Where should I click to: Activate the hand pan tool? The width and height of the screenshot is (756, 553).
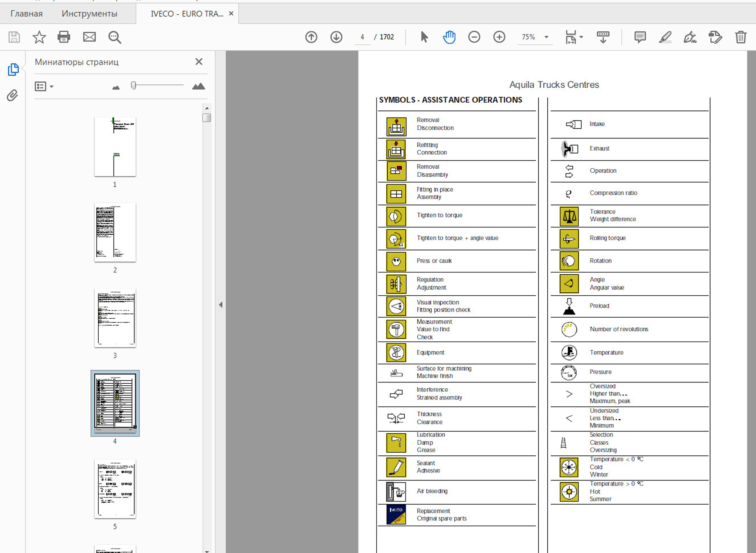point(449,37)
